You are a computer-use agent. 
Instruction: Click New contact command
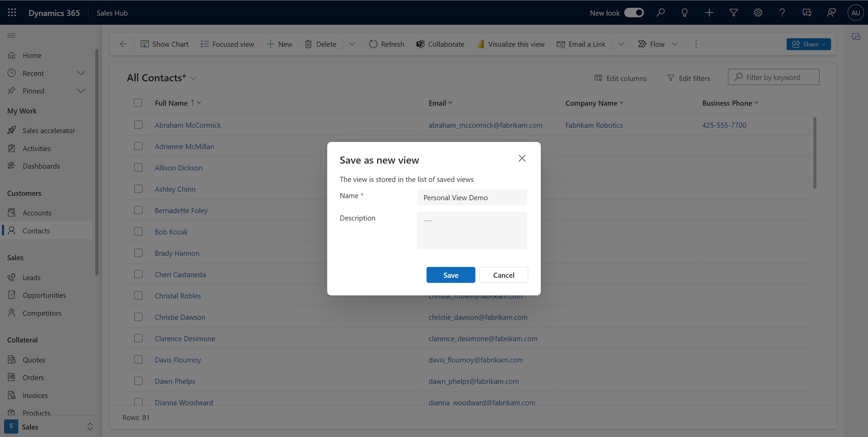tap(279, 44)
